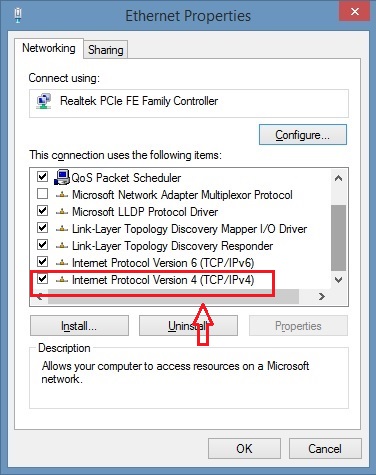
Task: Click the list scroll down arrow
Action: click(338, 280)
